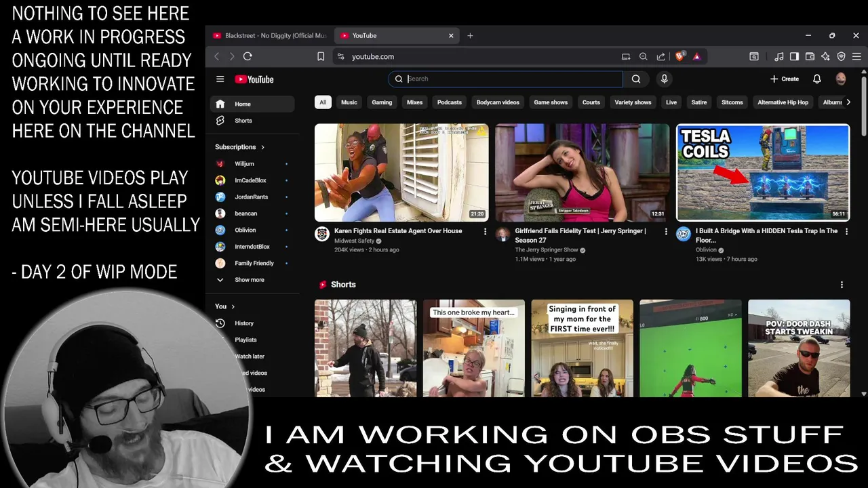Image resolution: width=868 pixels, height=488 pixels.
Task: Select the Alternative Hip Hop chip
Action: [783, 102]
